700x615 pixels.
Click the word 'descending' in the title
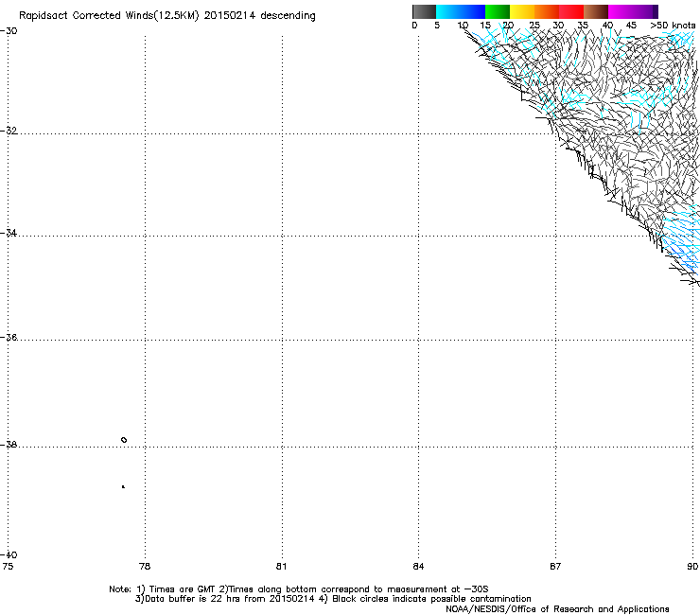click(288, 16)
